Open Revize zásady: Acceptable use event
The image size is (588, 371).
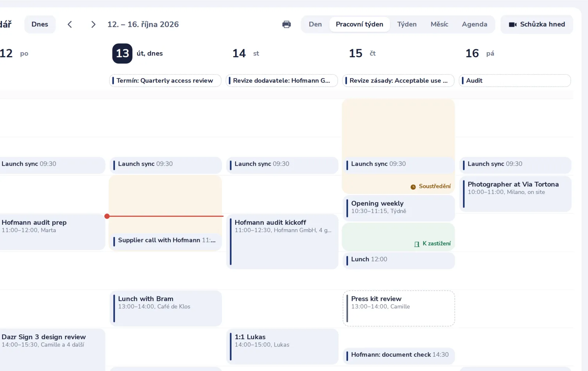click(x=398, y=80)
